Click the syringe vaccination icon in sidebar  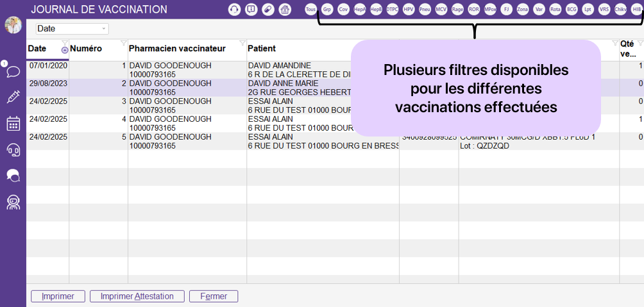point(13,97)
